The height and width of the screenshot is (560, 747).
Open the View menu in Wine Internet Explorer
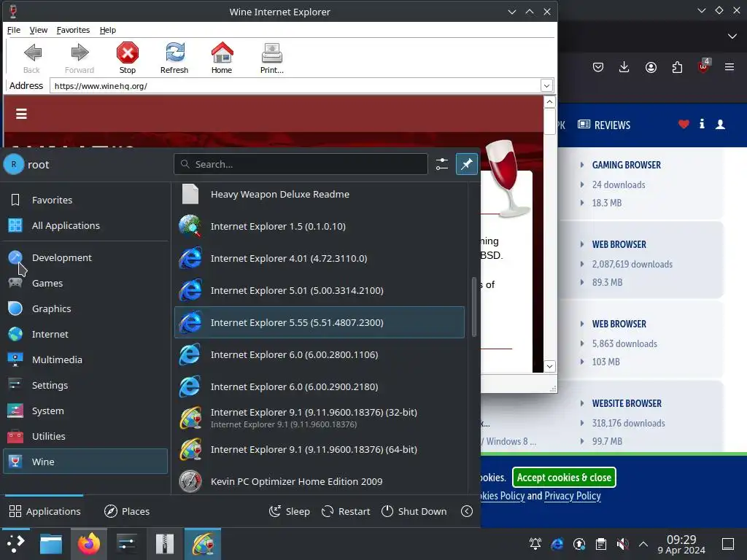point(39,30)
